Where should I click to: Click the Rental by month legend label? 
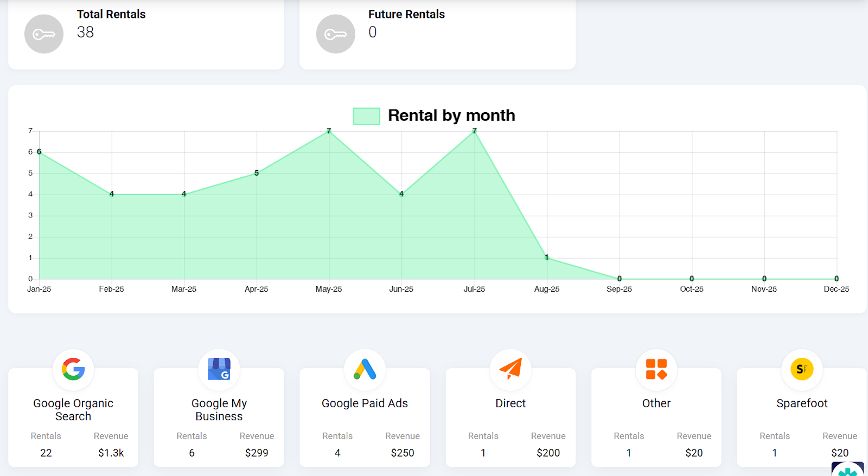451,115
